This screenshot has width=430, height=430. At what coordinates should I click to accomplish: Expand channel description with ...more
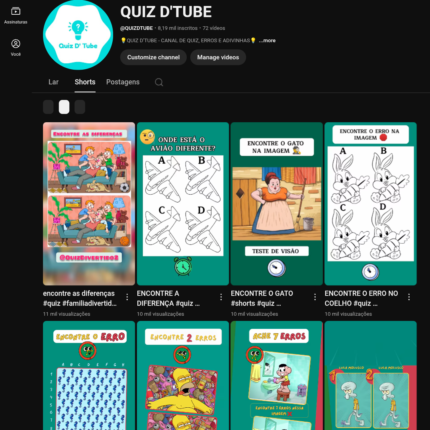pos(267,41)
